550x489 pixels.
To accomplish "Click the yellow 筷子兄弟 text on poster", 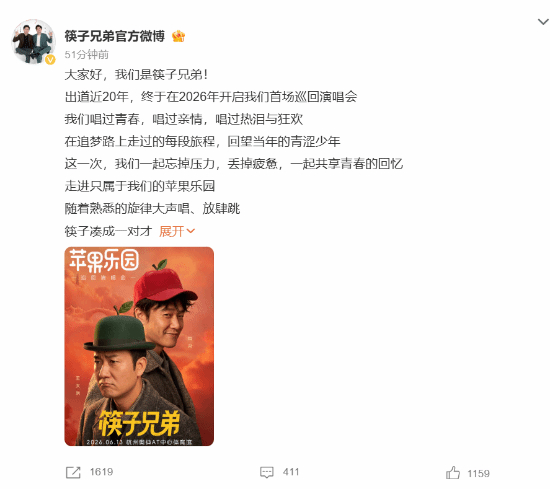I will click(139, 423).
